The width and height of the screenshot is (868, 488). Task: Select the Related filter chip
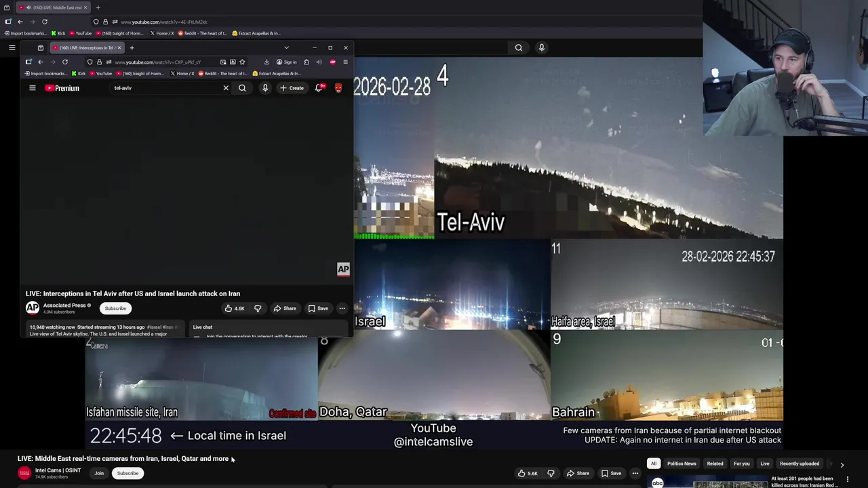715,464
